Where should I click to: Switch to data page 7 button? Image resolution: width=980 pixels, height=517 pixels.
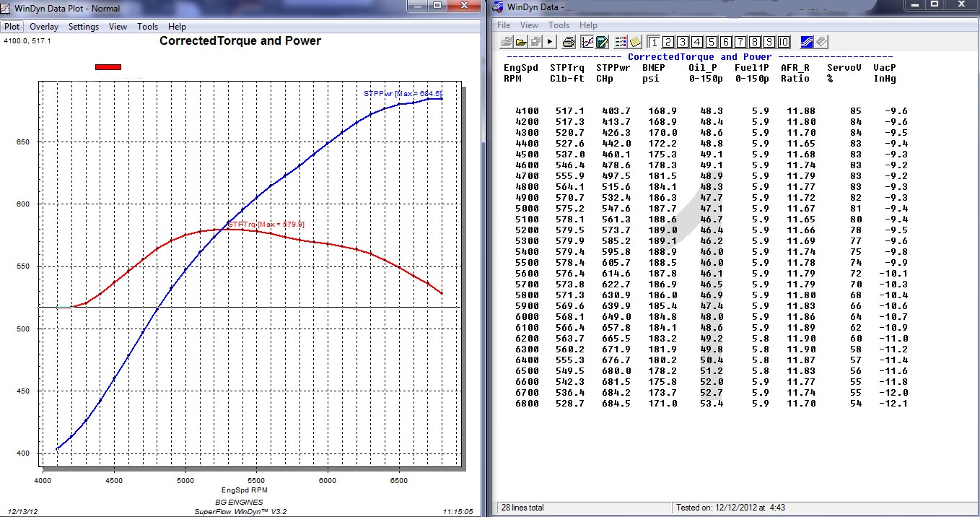(x=740, y=41)
